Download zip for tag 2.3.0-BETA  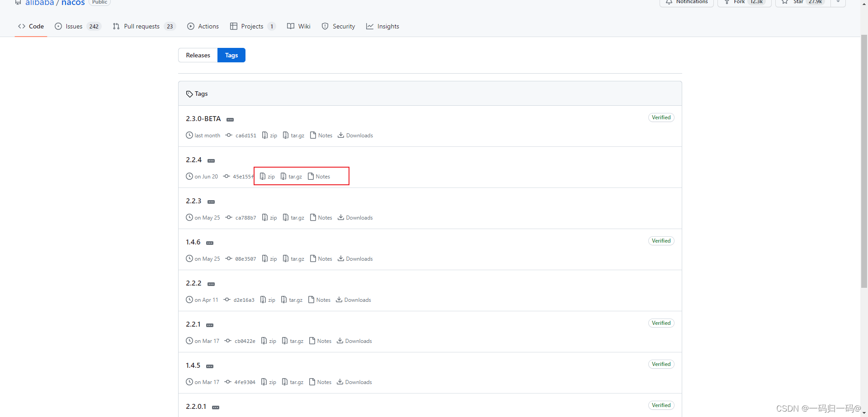pos(269,135)
